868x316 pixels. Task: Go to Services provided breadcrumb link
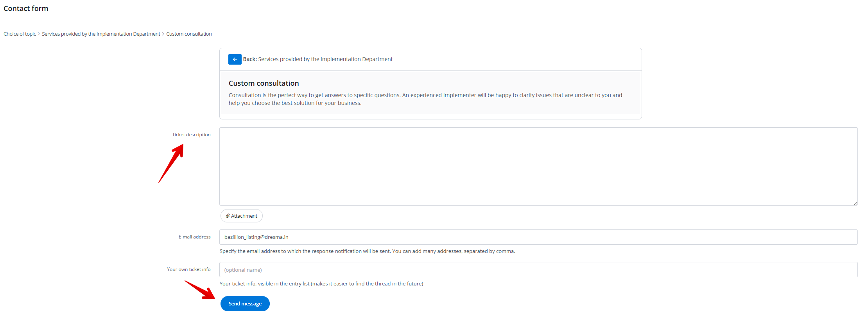(101, 34)
